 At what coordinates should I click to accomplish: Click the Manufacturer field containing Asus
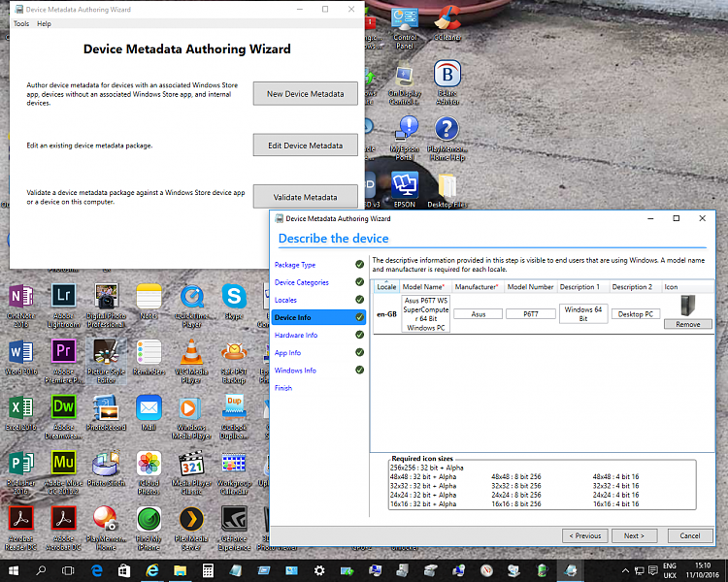coord(479,314)
